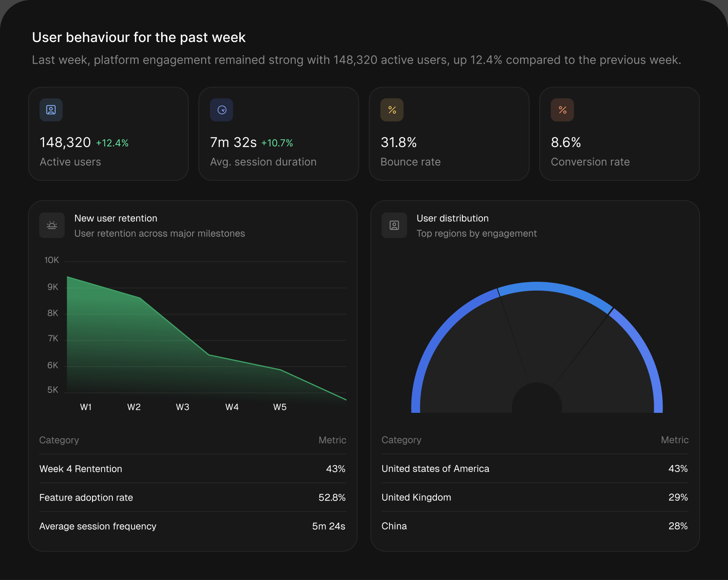728x580 pixels.
Task: Click the 31.8% Bounce rate card
Action: click(449, 134)
